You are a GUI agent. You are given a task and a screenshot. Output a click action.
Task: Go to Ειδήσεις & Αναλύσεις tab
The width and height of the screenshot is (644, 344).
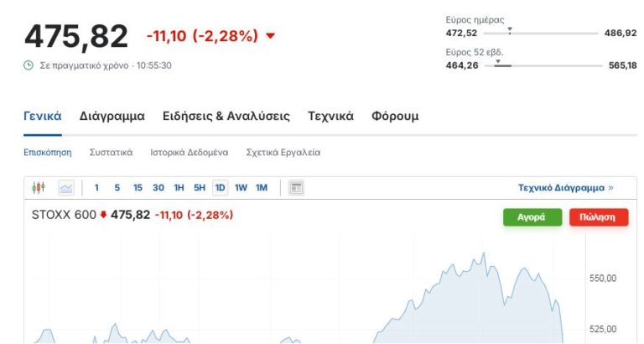tap(226, 117)
